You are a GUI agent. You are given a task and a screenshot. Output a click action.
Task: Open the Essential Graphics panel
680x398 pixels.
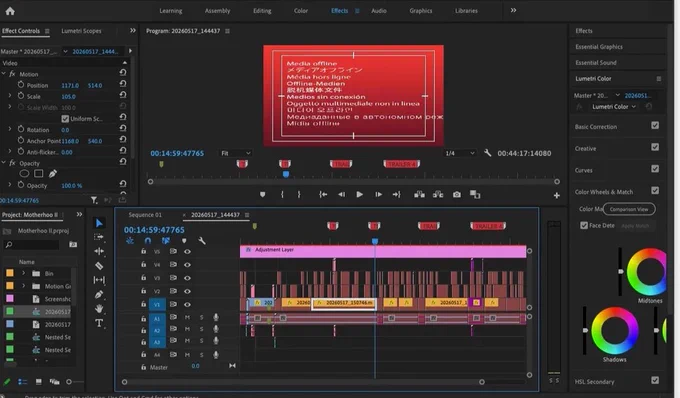[599, 47]
